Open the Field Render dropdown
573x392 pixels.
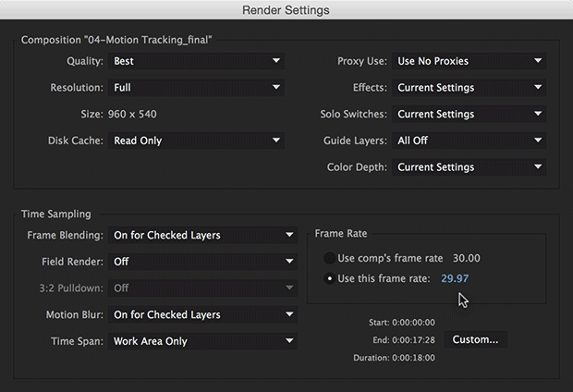pos(202,262)
